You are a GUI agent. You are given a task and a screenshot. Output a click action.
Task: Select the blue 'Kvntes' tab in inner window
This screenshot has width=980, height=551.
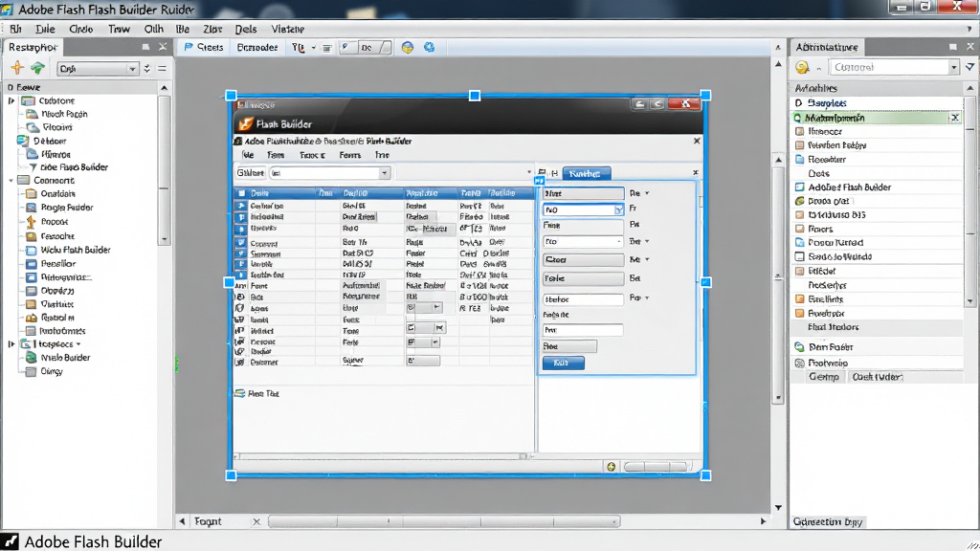coord(587,174)
